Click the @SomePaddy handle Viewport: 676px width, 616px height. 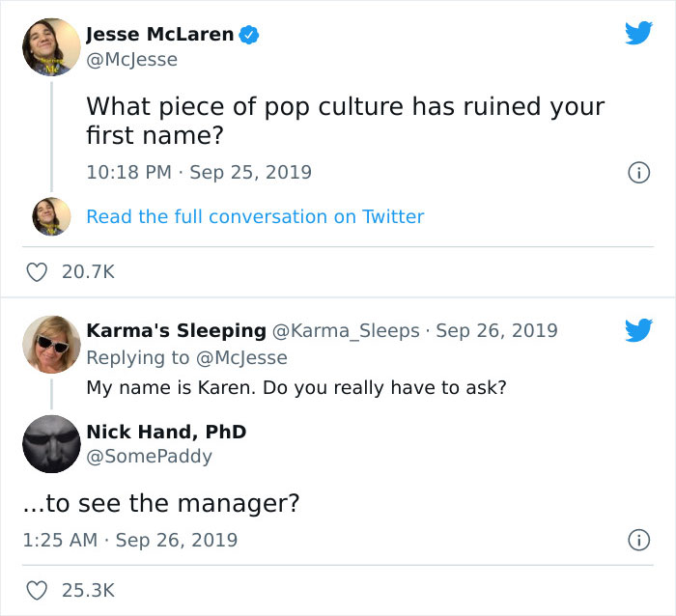click(149, 456)
